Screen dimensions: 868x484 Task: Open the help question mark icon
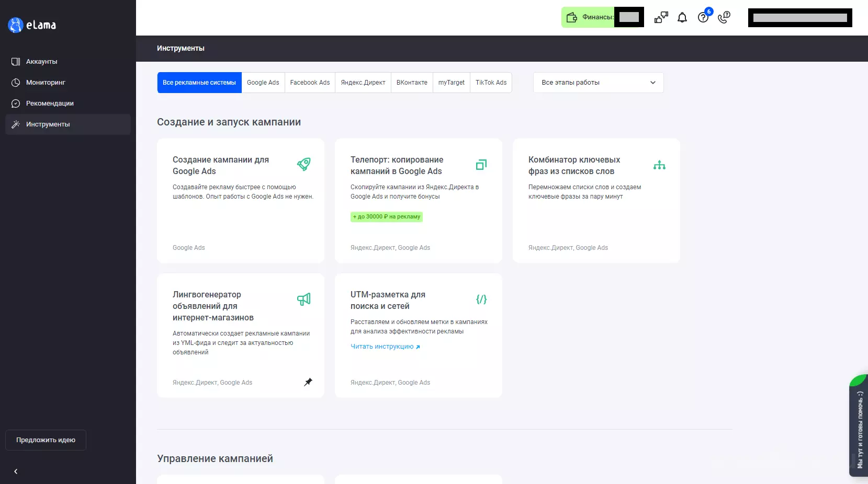pyautogui.click(x=704, y=17)
